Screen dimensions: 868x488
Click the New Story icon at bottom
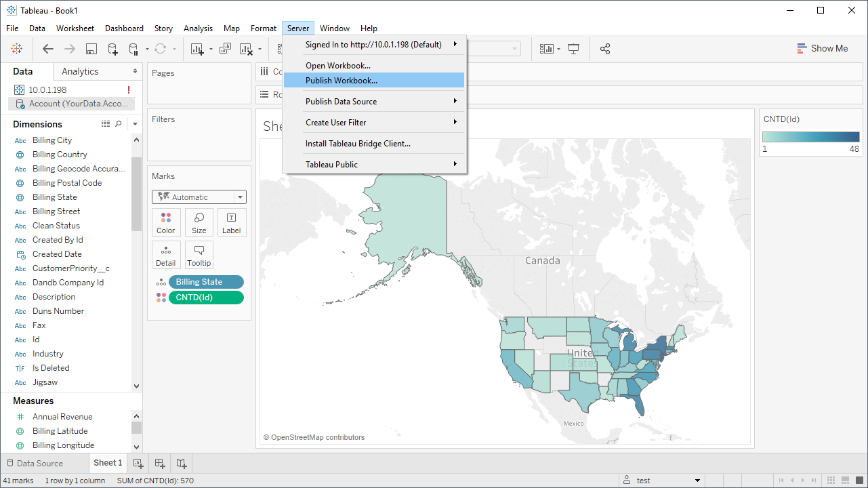[182, 464]
